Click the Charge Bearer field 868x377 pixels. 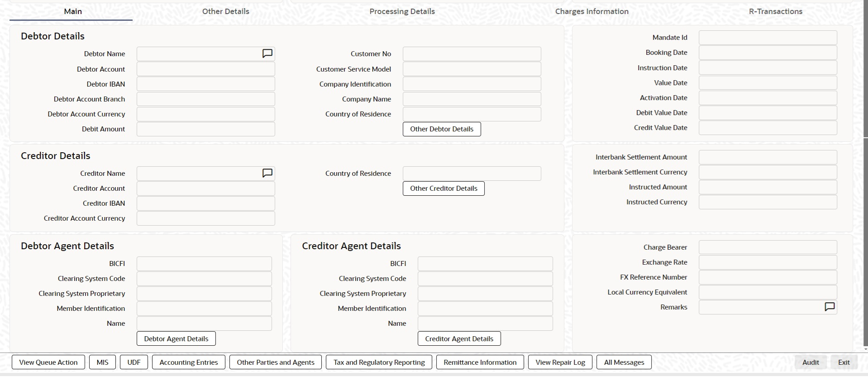point(768,247)
